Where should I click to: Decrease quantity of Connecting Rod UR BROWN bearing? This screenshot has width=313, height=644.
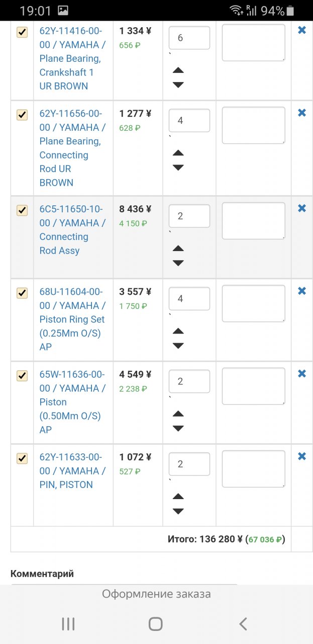(178, 168)
